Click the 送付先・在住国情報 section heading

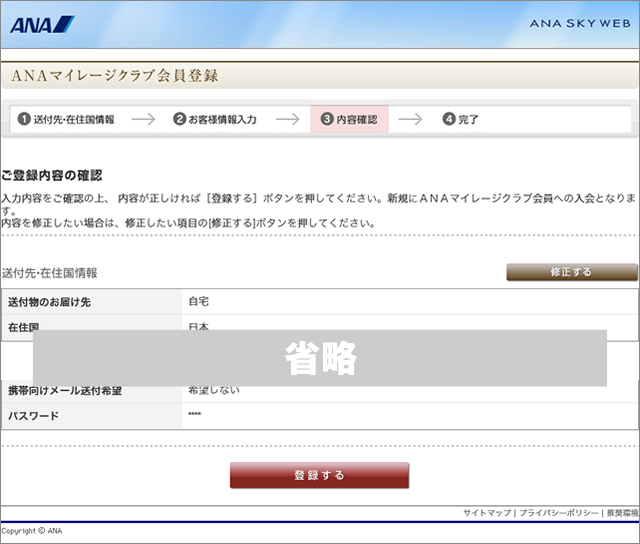49,273
